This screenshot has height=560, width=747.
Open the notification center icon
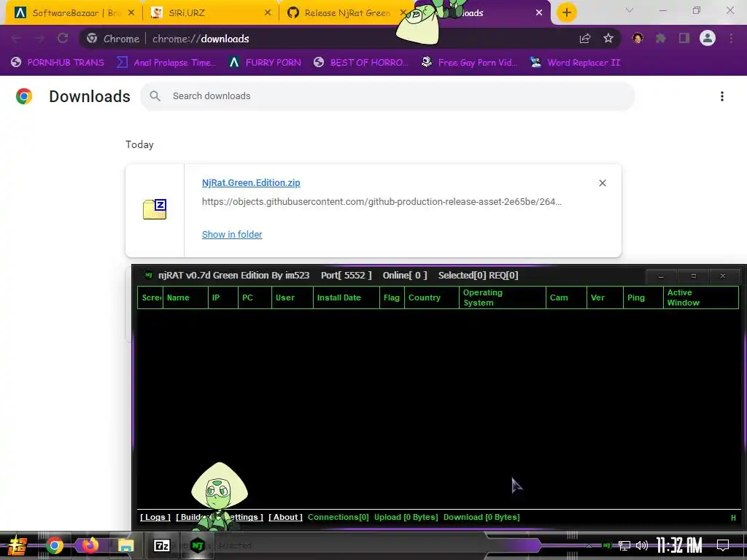pos(723,545)
